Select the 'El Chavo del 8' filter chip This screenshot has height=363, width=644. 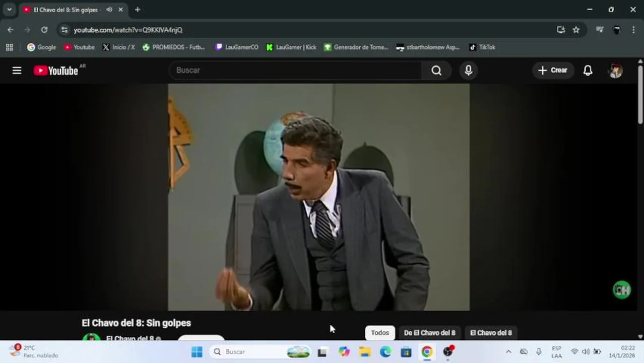[491, 333]
